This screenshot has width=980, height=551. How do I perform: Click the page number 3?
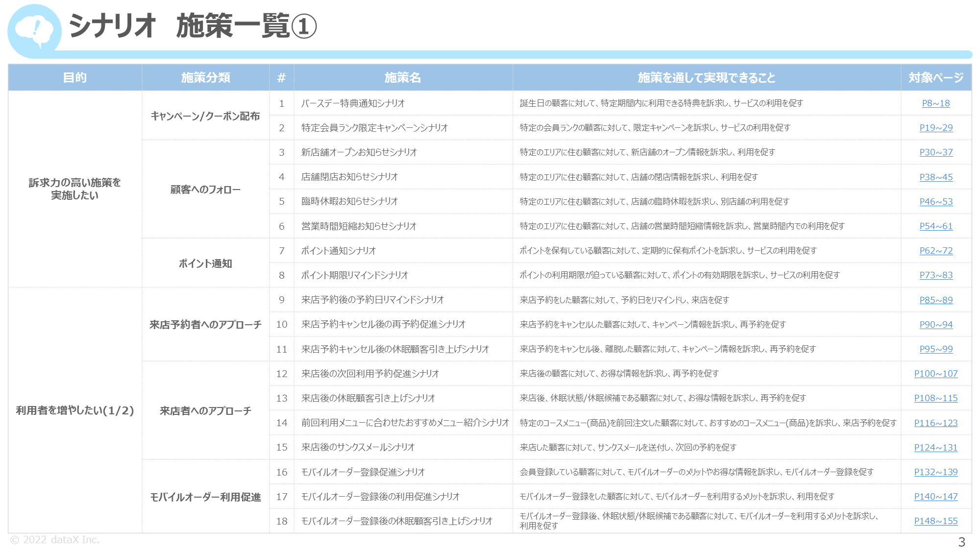[961, 542]
